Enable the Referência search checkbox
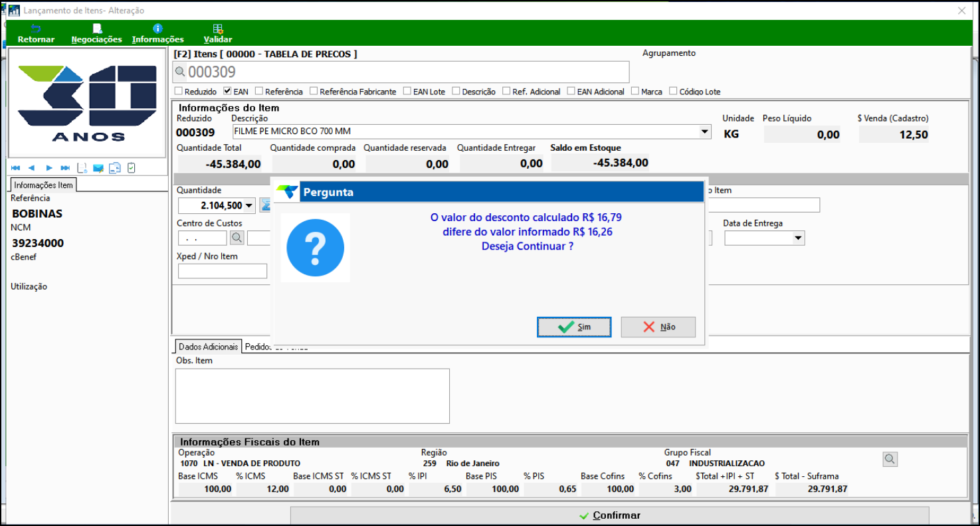The width and height of the screenshot is (980, 526). pyautogui.click(x=259, y=91)
